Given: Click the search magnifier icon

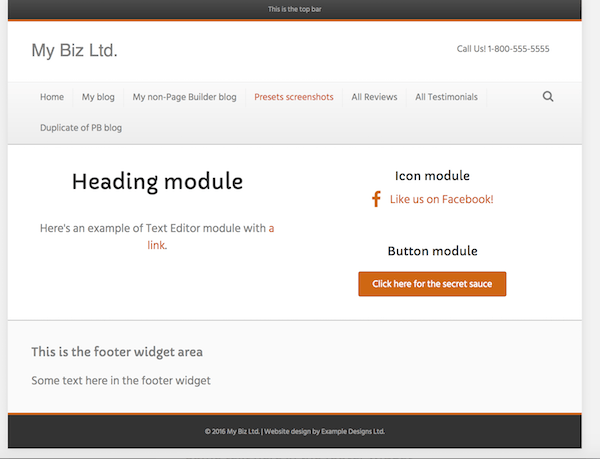Looking at the screenshot, I should pos(548,97).
